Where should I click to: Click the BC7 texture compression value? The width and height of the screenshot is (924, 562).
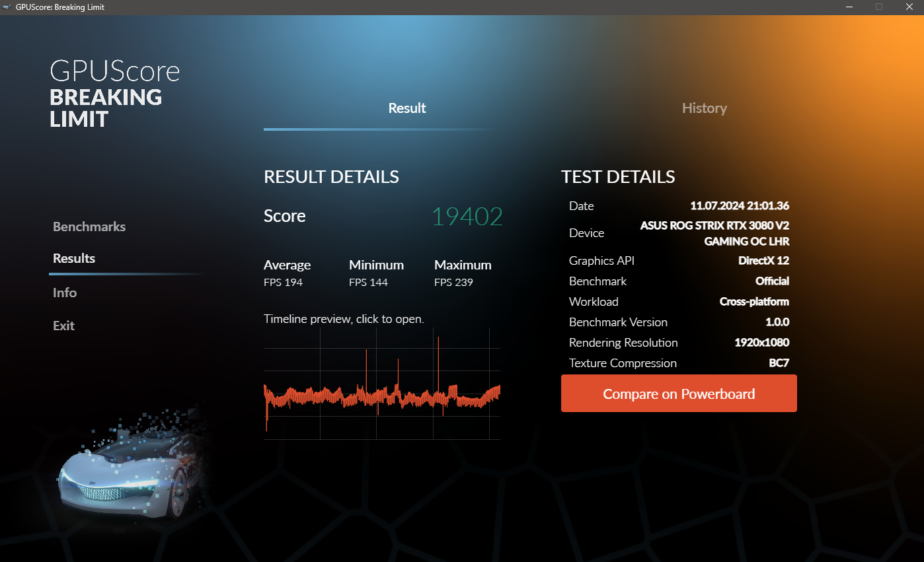(779, 363)
